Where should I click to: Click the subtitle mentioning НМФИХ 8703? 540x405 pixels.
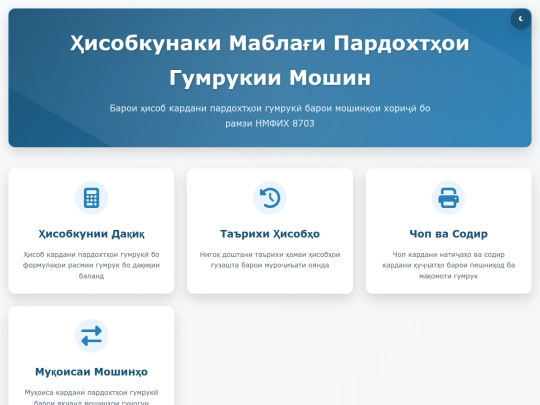[x=270, y=116]
